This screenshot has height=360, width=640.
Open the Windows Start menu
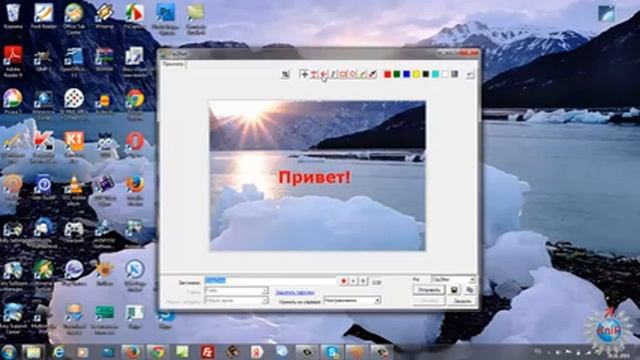point(8,352)
